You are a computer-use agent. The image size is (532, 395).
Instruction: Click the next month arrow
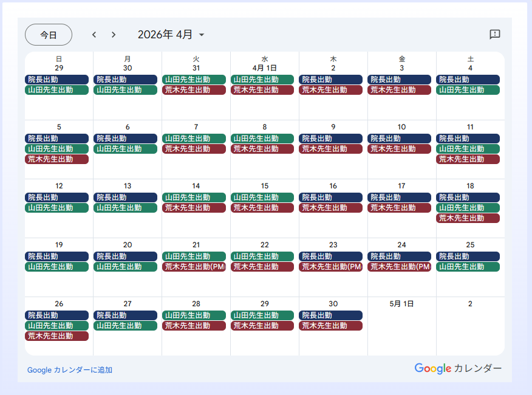(x=114, y=35)
